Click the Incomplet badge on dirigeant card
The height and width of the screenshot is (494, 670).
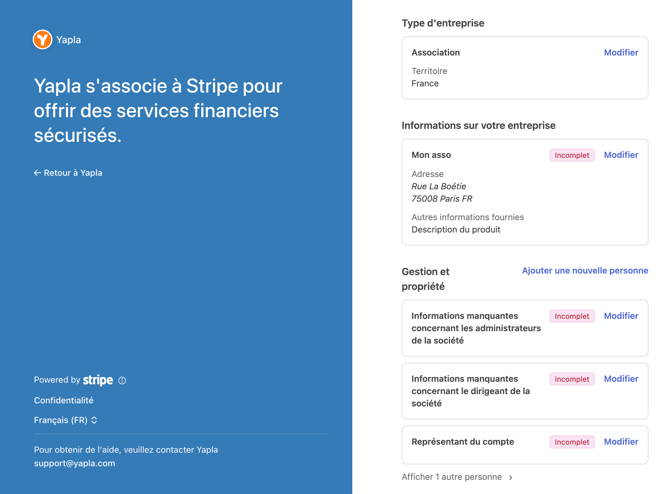pyautogui.click(x=572, y=379)
